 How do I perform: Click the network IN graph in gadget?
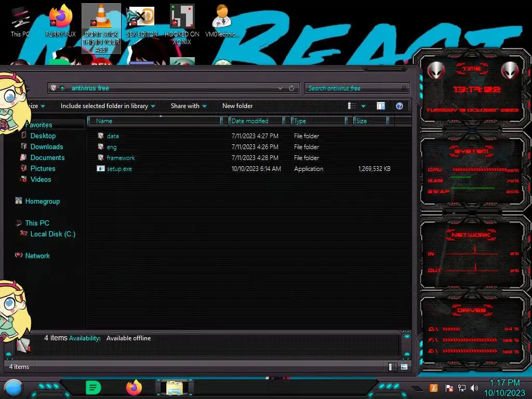coord(472,251)
